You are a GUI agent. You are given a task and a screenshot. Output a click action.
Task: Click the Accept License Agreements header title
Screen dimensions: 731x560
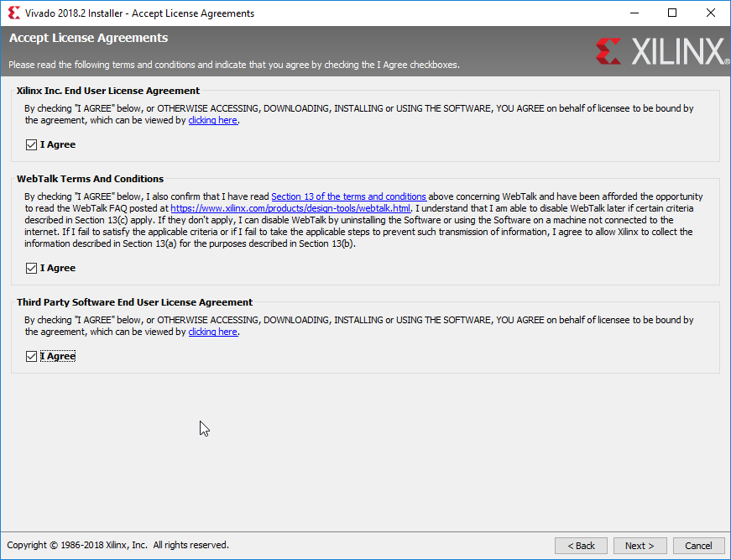click(x=89, y=38)
